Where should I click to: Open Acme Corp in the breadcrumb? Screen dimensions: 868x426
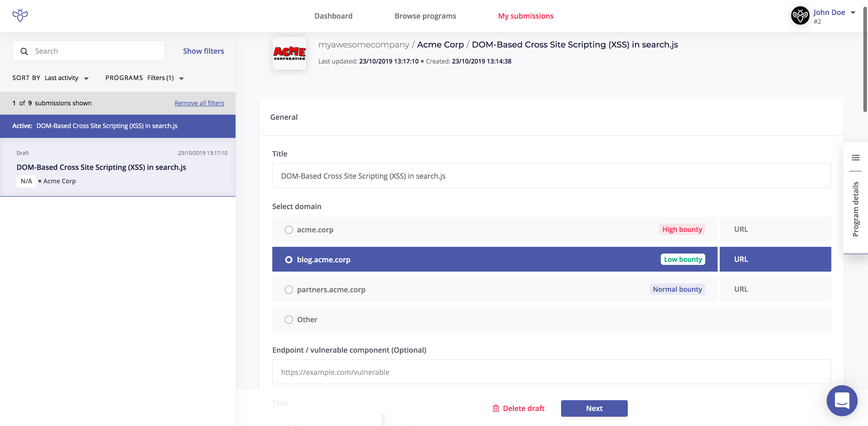click(440, 44)
